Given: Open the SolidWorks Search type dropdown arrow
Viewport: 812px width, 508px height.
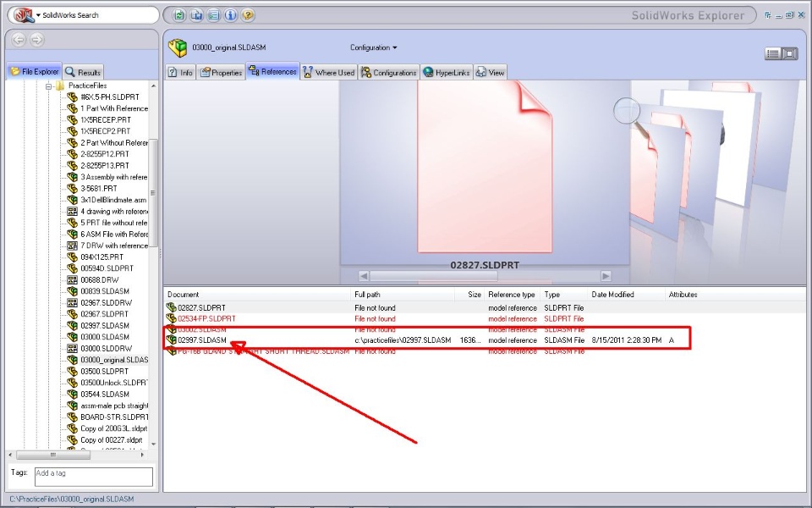Looking at the screenshot, I should pyautogui.click(x=38, y=15).
